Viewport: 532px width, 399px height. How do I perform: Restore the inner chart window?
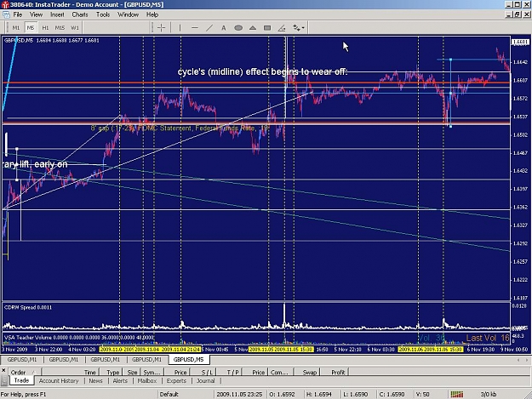pyautogui.click(x=517, y=14)
